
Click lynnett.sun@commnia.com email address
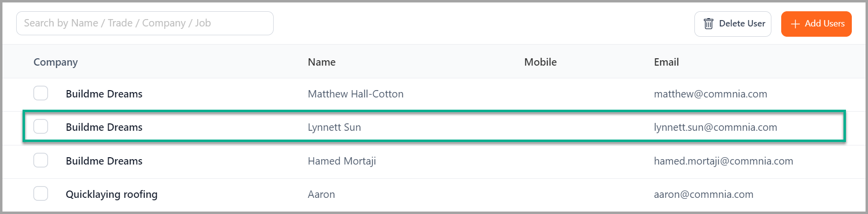point(715,127)
